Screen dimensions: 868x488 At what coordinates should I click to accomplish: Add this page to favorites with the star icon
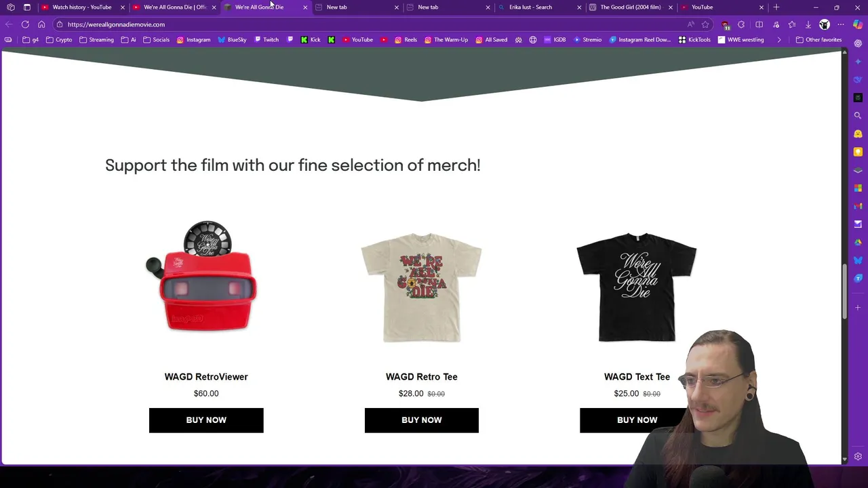[x=705, y=24]
